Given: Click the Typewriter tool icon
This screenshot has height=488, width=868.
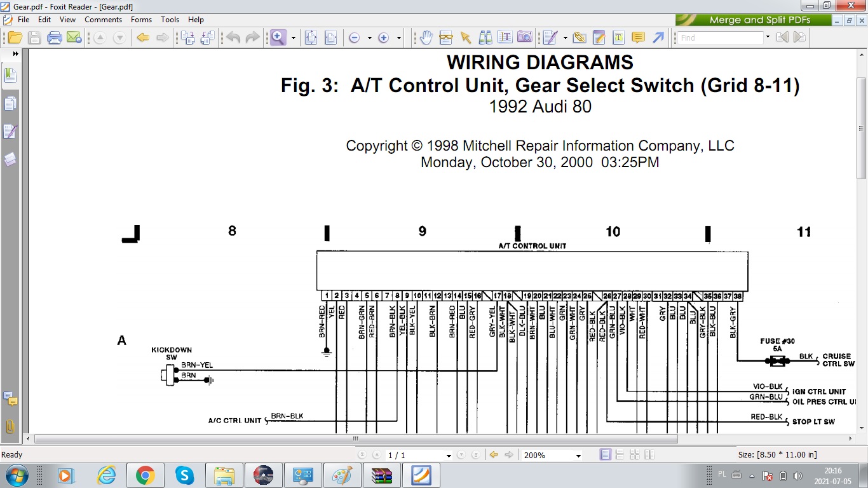Looking at the screenshot, I should coord(550,37).
